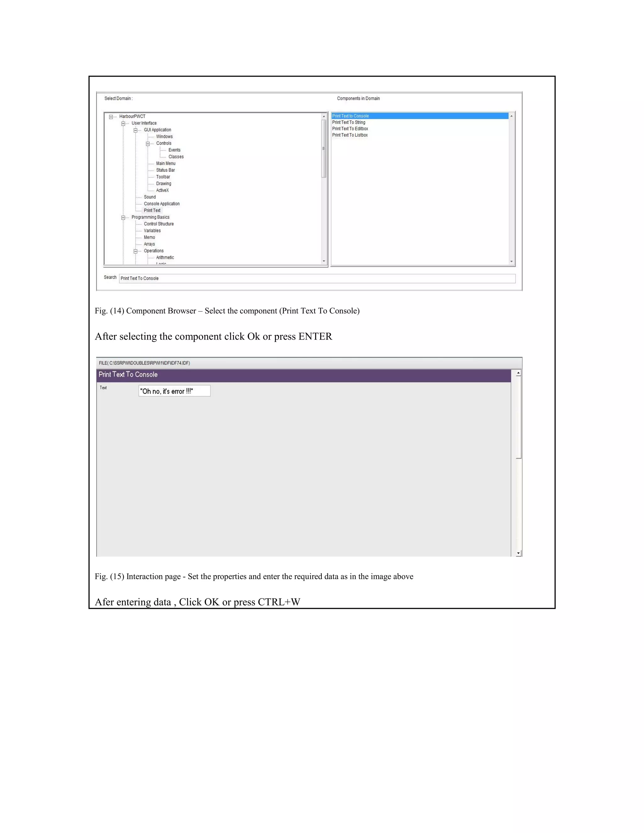Select Classes in the domain tree

pos(176,157)
